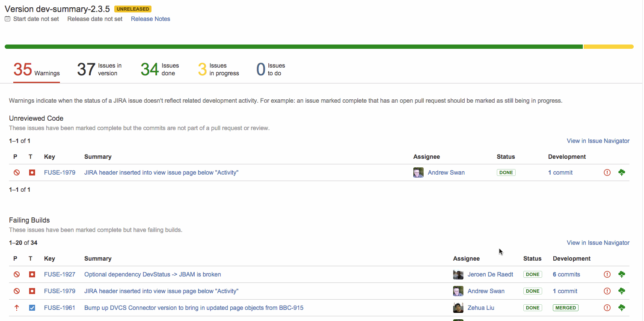Open FUSE-1927 issue key link
This screenshot has height=321, width=644.
point(59,274)
